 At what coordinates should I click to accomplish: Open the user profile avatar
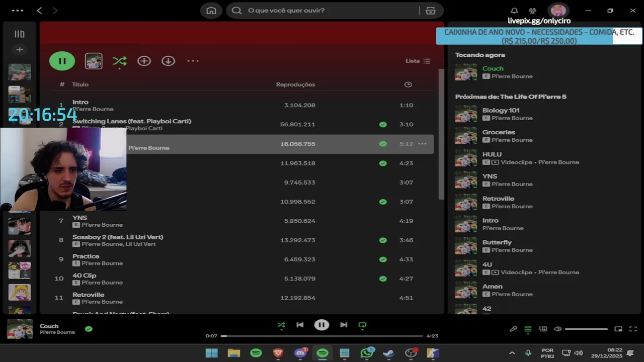(557, 11)
